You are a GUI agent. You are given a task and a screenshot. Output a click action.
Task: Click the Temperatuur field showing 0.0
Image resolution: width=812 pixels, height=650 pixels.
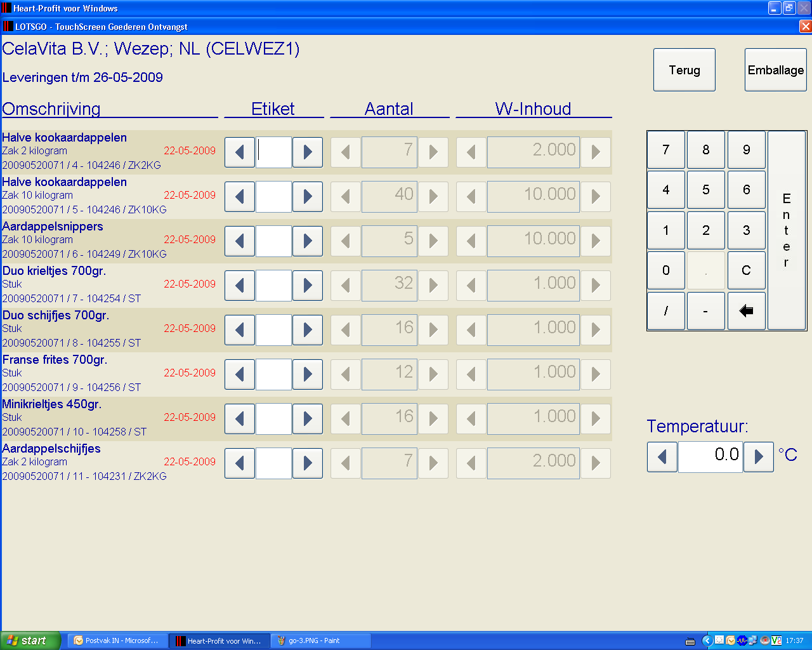[x=710, y=457]
